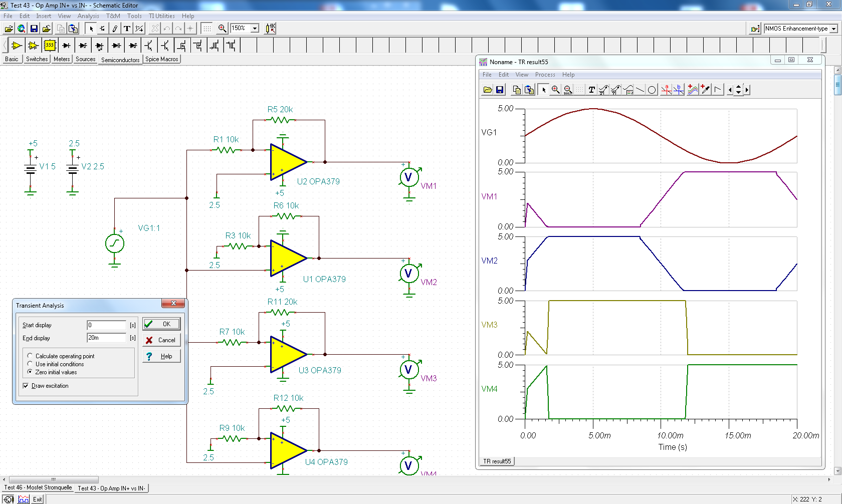Switch to the Meters component tab

tap(62, 59)
